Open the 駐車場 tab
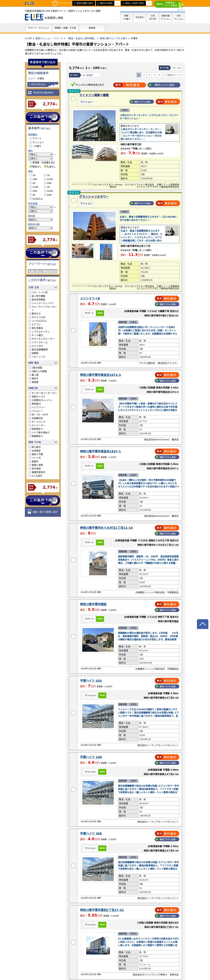The height and width of the screenshot is (980, 210). 92,28
